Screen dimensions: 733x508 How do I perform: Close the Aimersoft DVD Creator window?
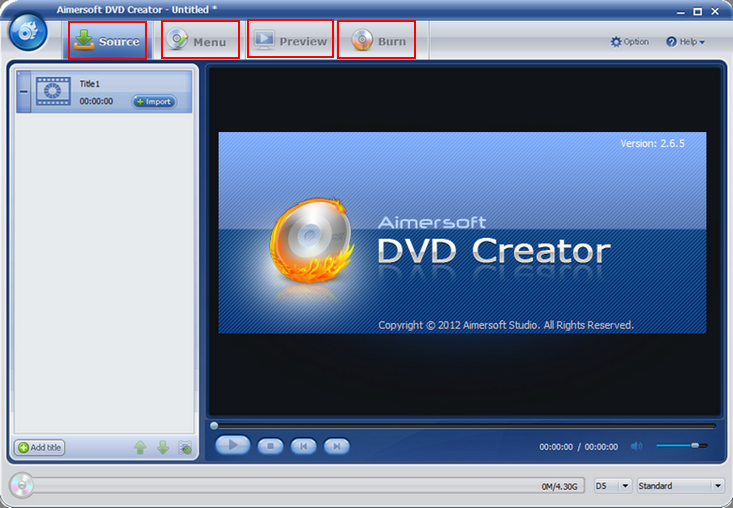[x=715, y=12]
